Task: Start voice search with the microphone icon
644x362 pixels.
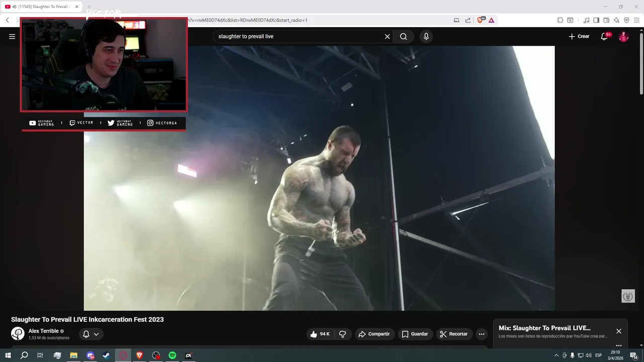Action: tap(426, 37)
